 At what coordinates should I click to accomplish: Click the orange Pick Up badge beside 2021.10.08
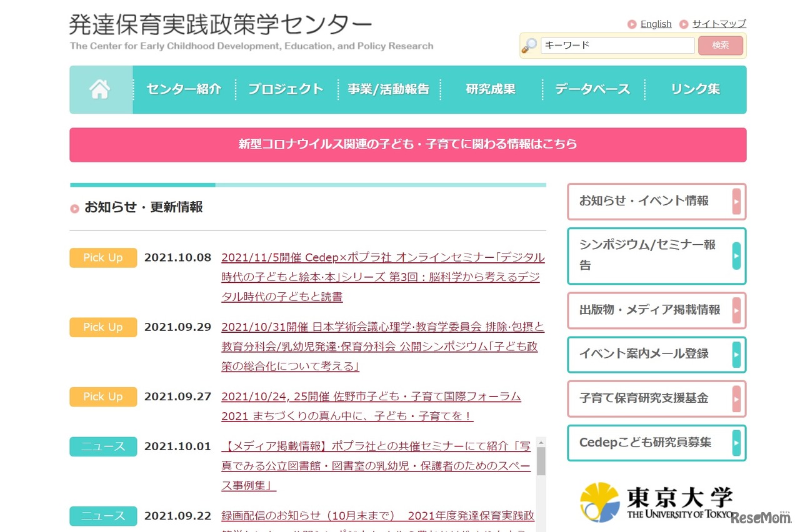(x=102, y=257)
